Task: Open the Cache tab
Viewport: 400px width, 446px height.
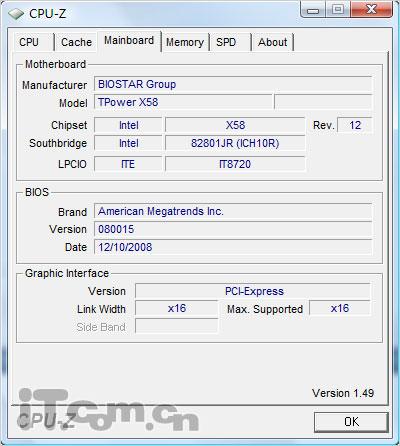Action: pyautogui.click(x=76, y=42)
